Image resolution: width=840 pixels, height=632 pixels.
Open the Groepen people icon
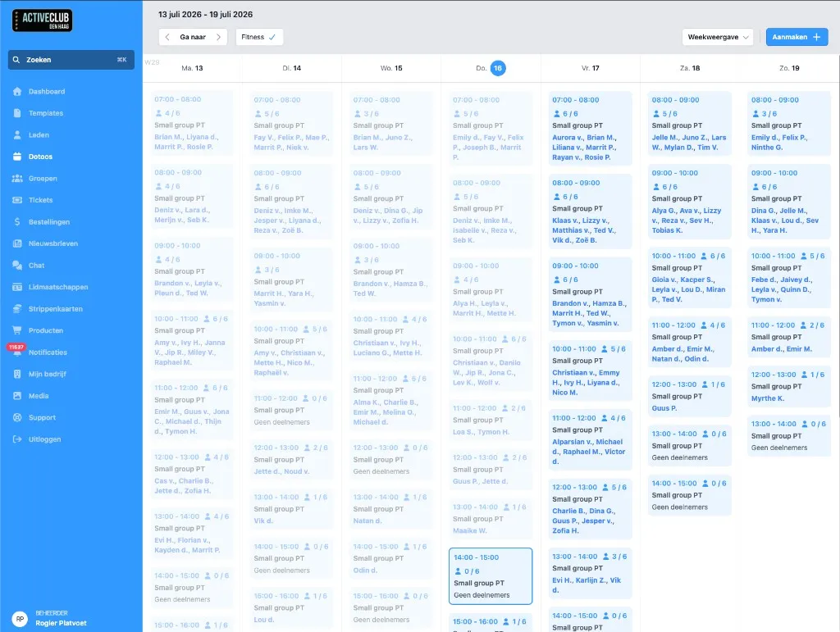click(17, 178)
